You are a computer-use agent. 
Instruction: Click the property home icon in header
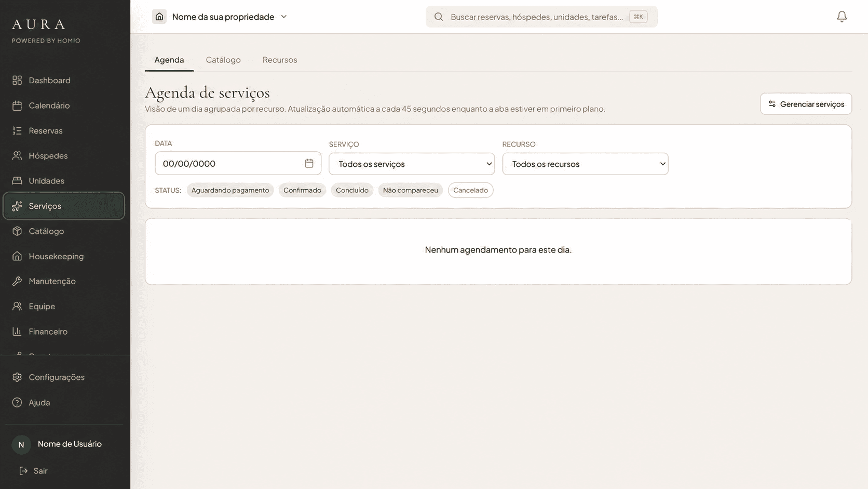159,17
